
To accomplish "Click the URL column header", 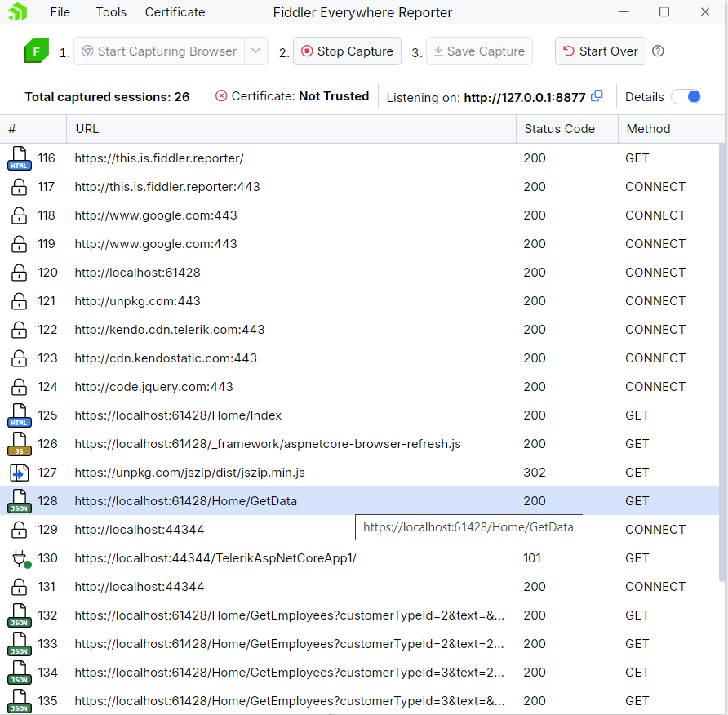I will 291,129.
